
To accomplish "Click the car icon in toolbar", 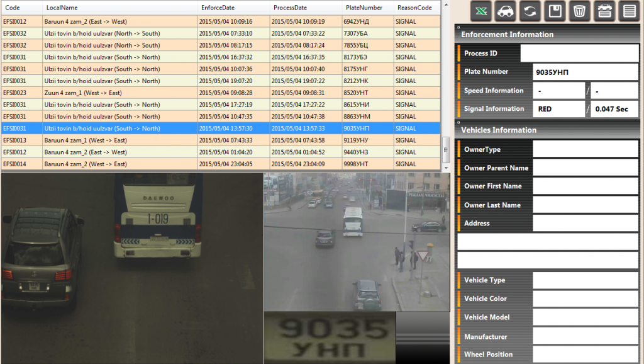I will pos(506,11).
